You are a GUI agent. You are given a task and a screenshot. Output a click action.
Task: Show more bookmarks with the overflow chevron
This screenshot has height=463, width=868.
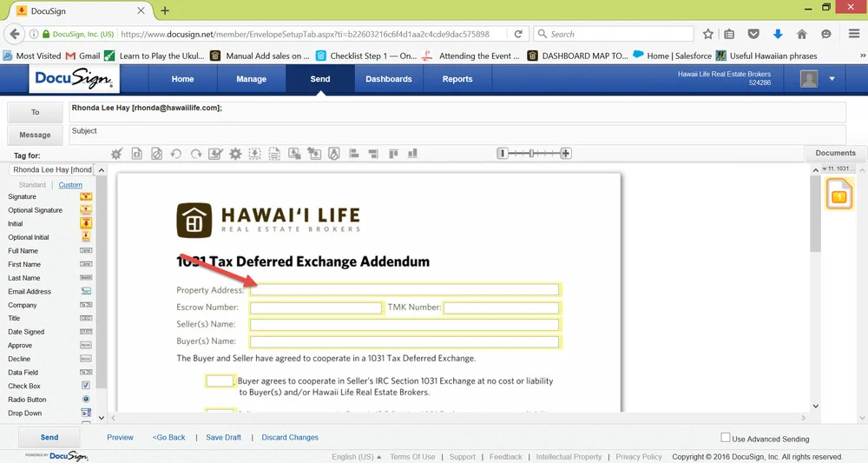(863, 56)
